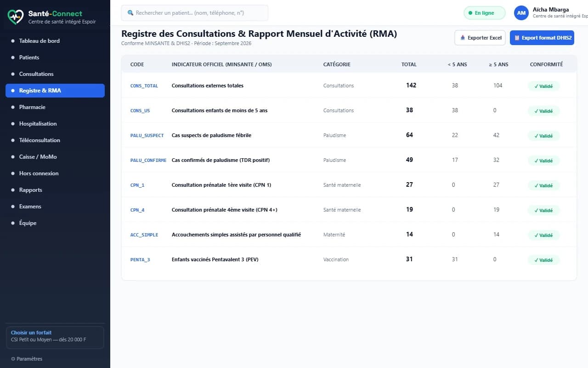588x368 pixels.
Task: Click the CONS_TOTAL indicator code
Action: click(144, 86)
